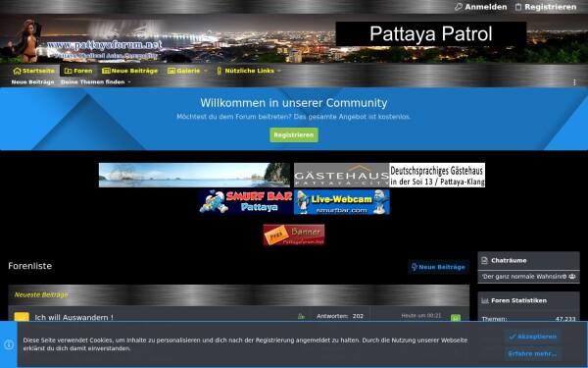
Task: Accept cookies with Akzeptieren button
Action: coord(532,337)
